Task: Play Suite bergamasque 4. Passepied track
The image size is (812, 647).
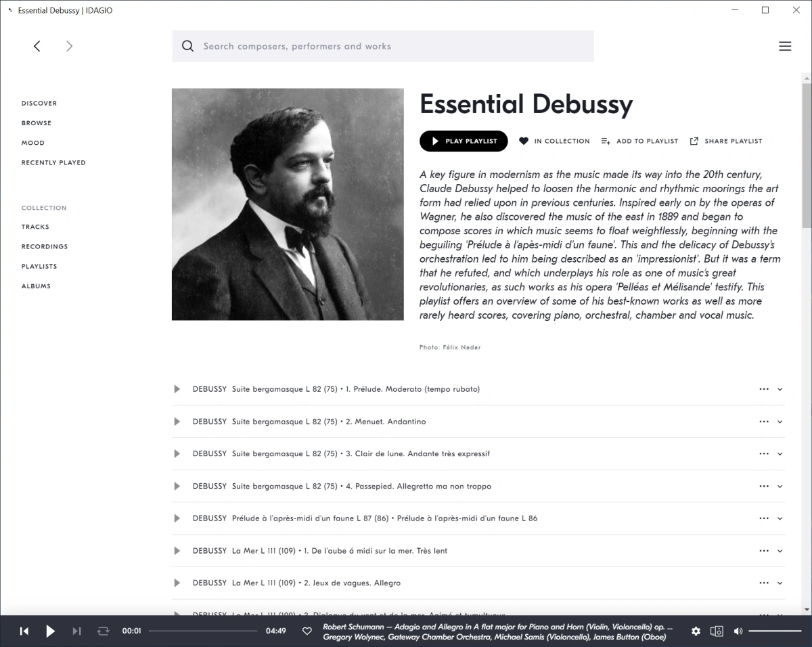Action: click(177, 486)
